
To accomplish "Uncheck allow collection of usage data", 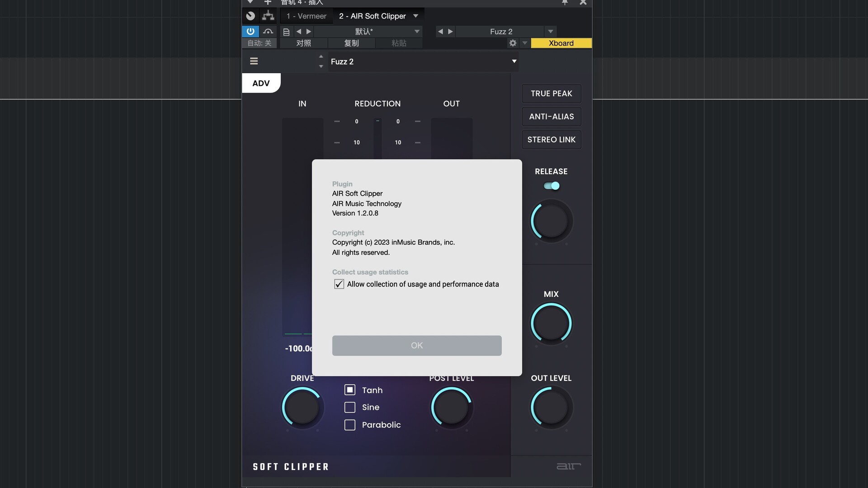I will click(x=339, y=284).
